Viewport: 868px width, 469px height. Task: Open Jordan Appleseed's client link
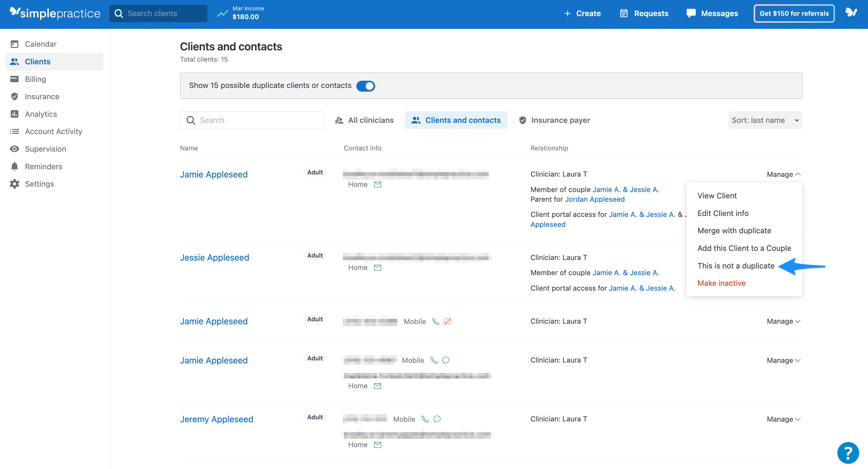tap(594, 199)
